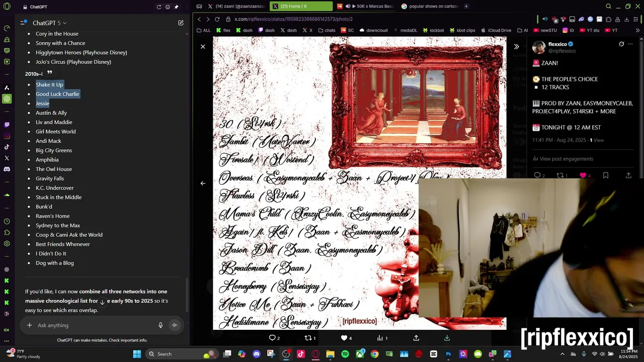Open Spotify from the taskbar
Screen dimensions: 644x362
(x=345, y=354)
